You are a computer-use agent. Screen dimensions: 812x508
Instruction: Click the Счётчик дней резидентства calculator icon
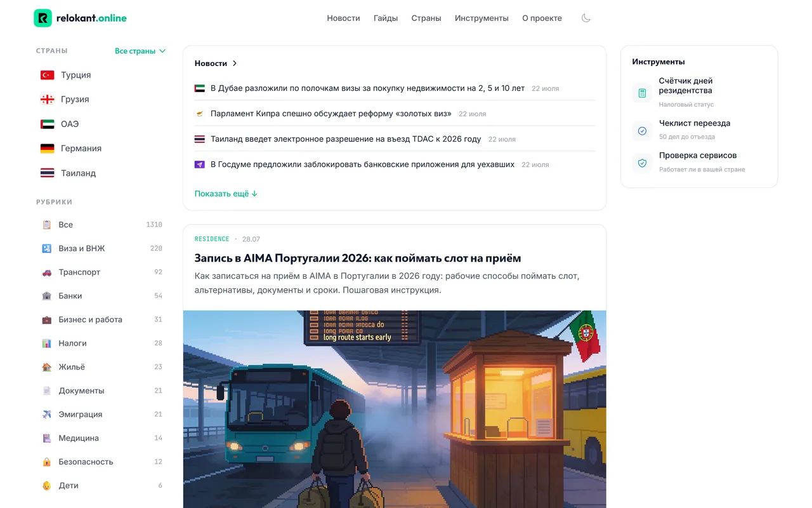(642, 93)
